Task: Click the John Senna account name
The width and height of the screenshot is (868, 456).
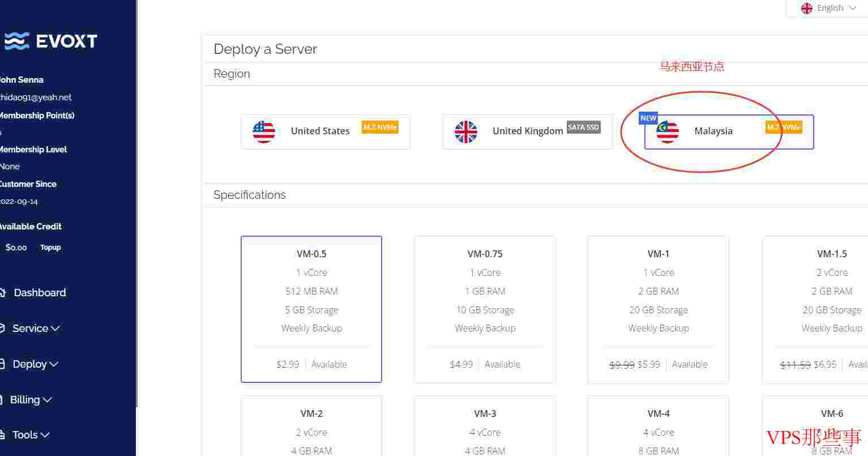Action: pos(22,80)
